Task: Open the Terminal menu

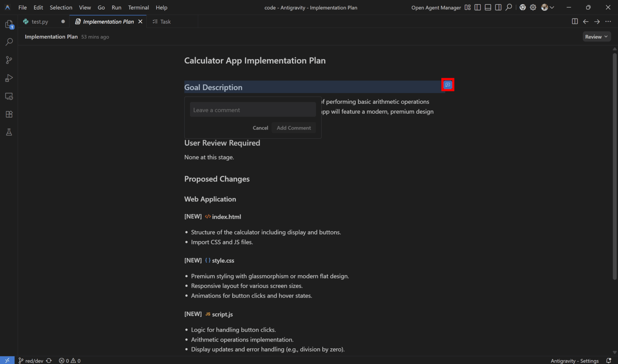Action: pos(138,8)
